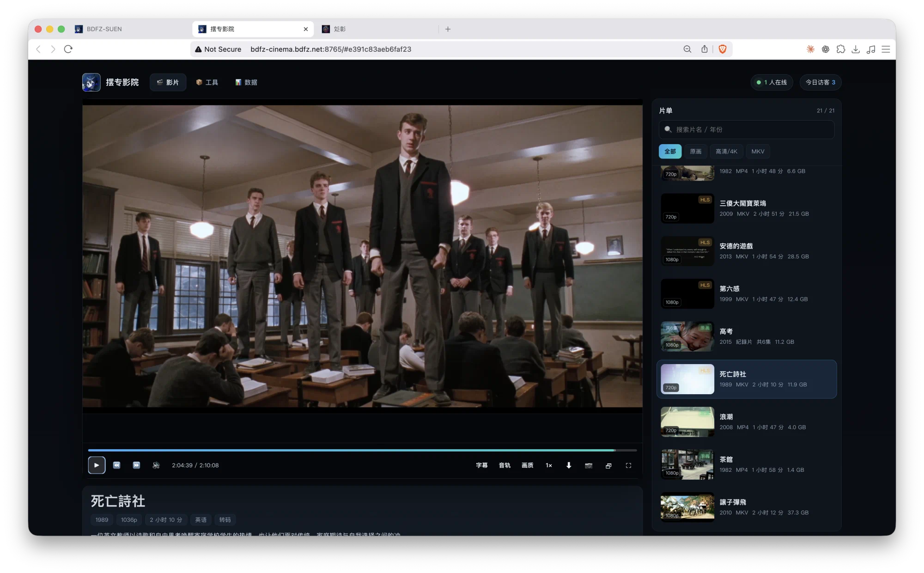
Task: Click the share icon in address bar
Action: 704,49
